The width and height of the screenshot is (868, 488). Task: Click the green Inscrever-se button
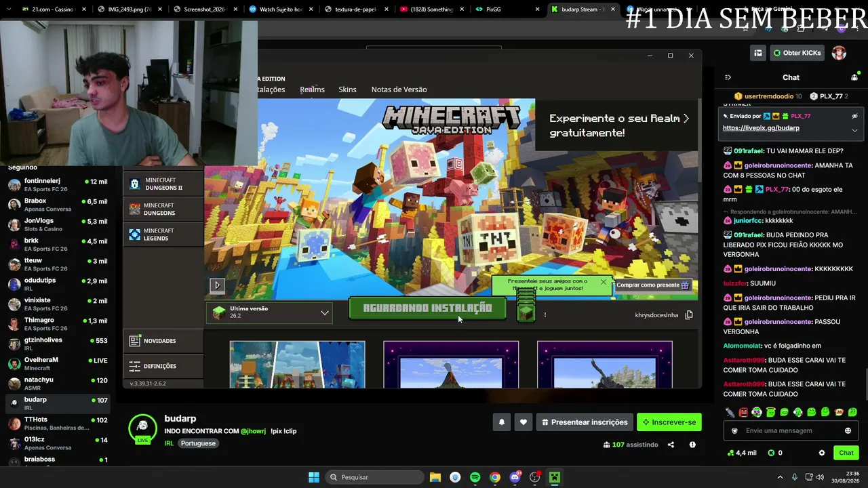[669, 422]
